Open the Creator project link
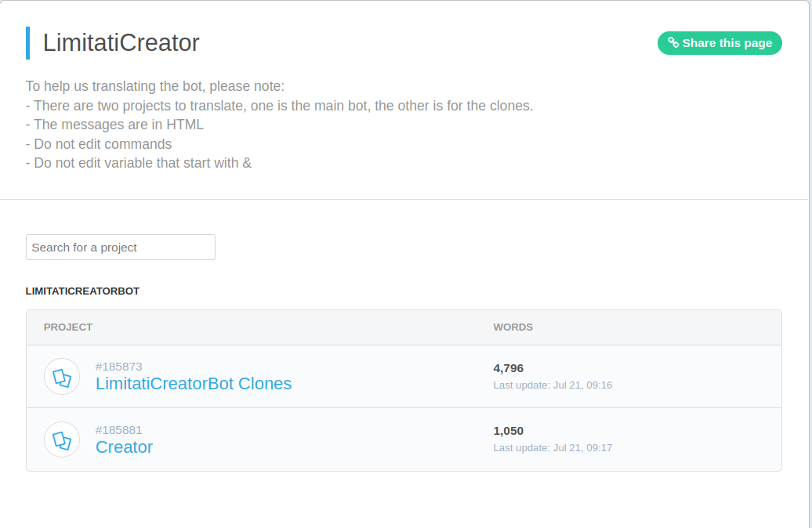 124,447
